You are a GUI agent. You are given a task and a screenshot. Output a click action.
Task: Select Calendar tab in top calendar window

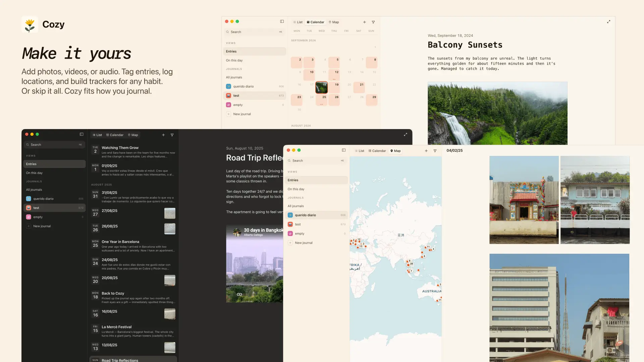coord(316,22)
